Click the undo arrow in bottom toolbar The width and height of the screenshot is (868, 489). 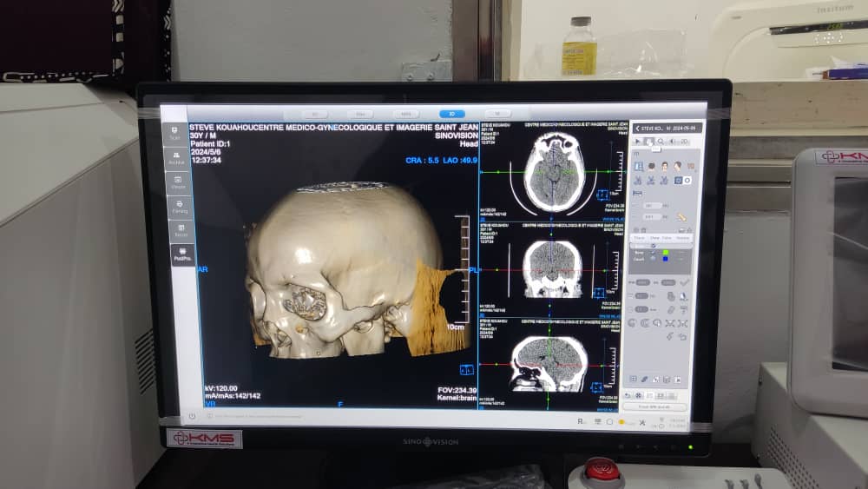(x=628, y=395)
